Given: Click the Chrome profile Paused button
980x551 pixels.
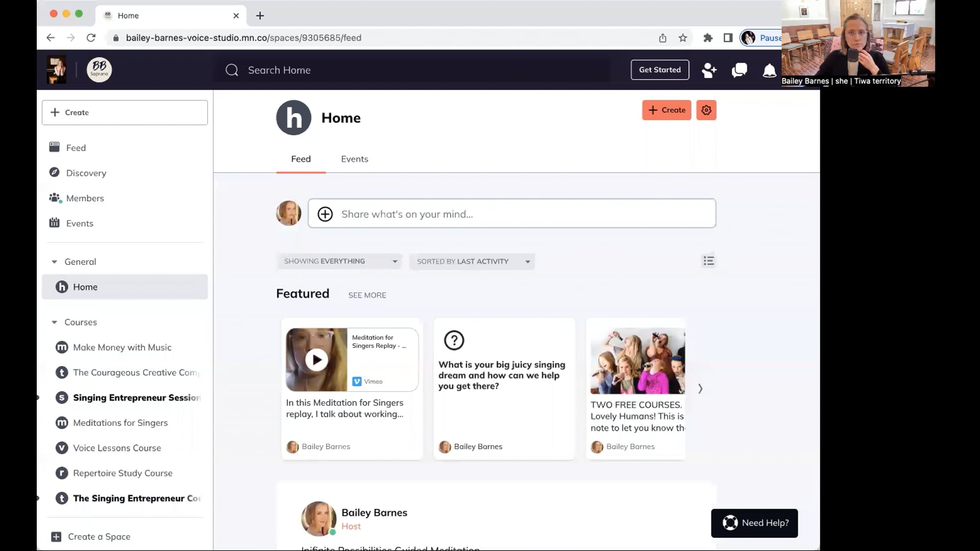Looking at the screenshot, I should (x=761, y=38).
